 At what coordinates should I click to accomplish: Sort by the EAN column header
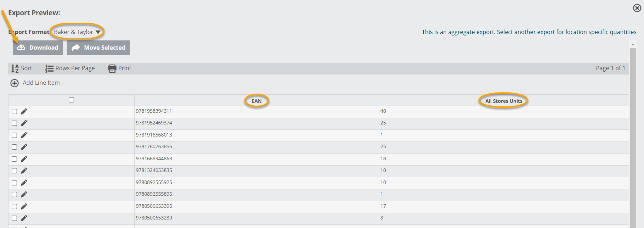click(256, 101)
